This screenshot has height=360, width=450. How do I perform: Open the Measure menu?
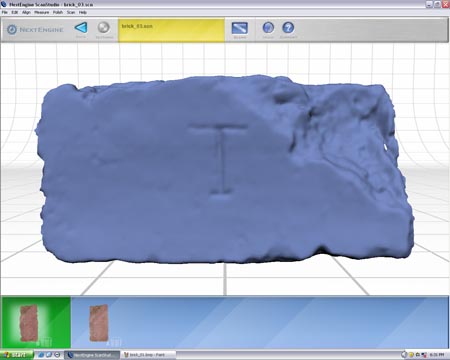tap(42, 12)
